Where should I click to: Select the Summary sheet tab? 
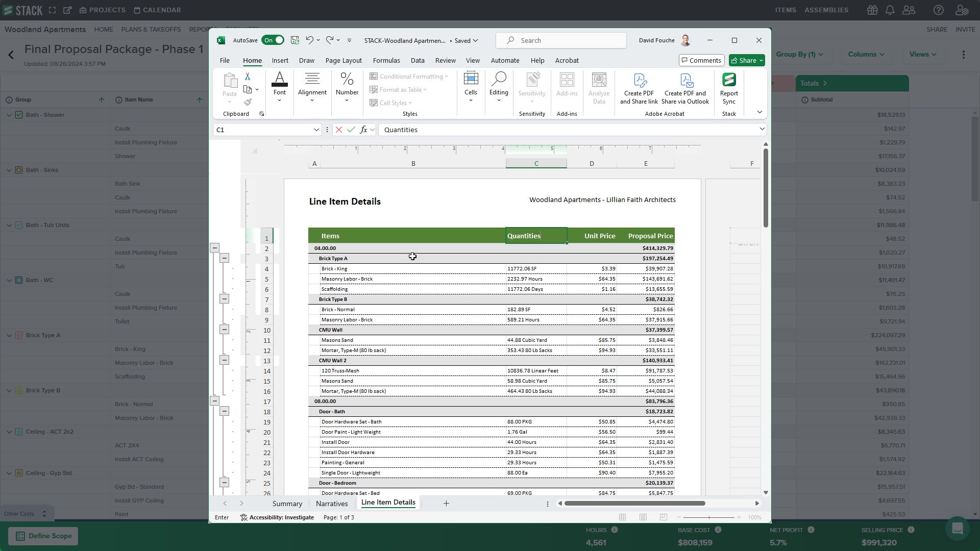287,504
